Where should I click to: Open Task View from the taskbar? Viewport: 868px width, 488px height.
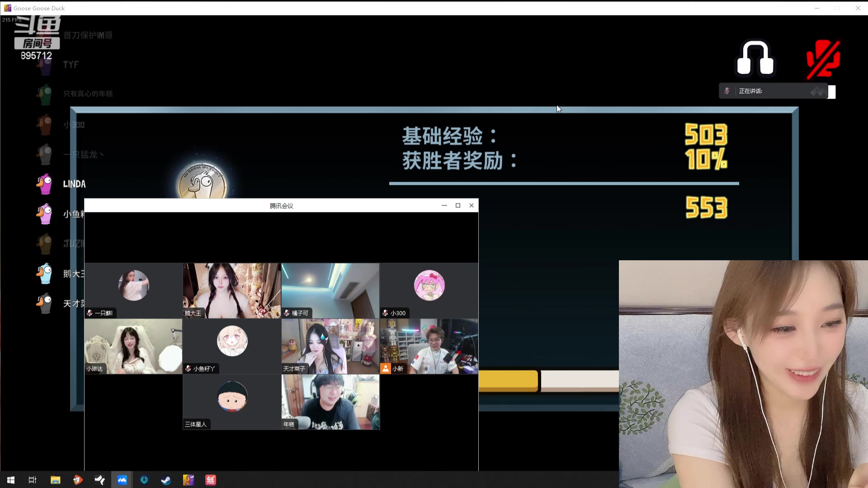pyautogui.click(x=32, y=480)
